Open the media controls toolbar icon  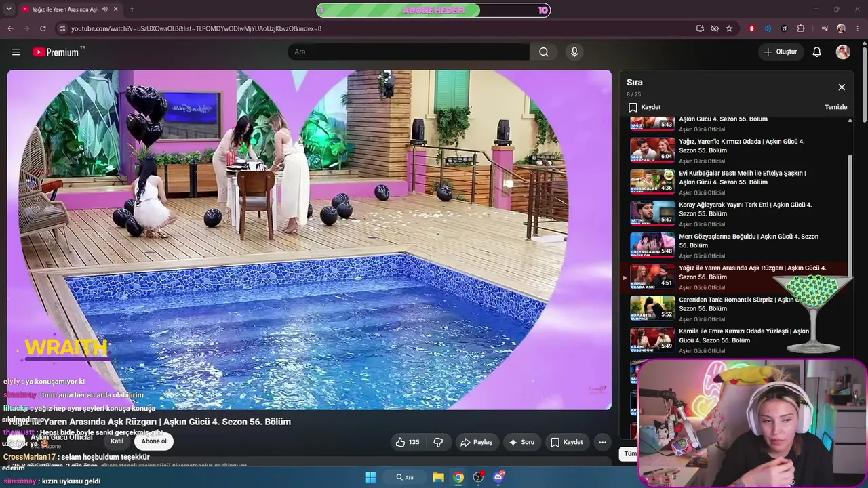point(825,28)
